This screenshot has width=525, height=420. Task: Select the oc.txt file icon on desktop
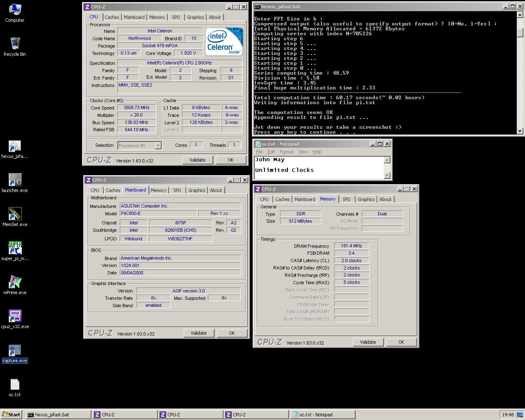pyautogui.click(x=14, y=387)
